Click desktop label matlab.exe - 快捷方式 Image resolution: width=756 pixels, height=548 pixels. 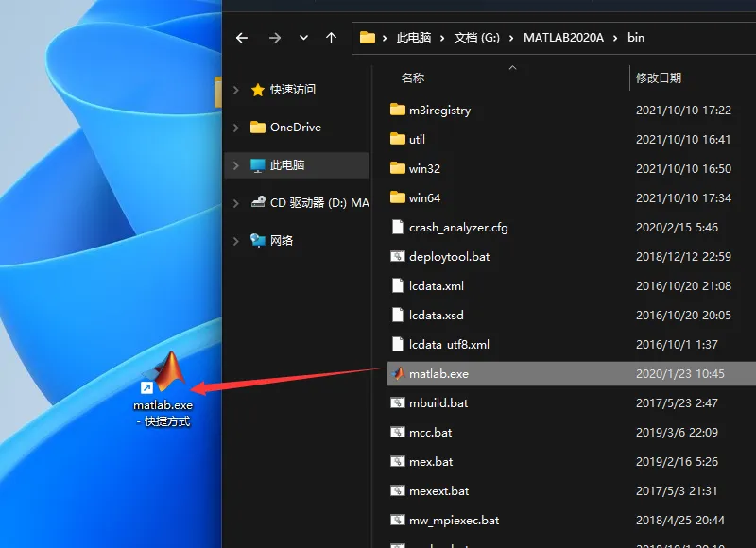[163, 413]
